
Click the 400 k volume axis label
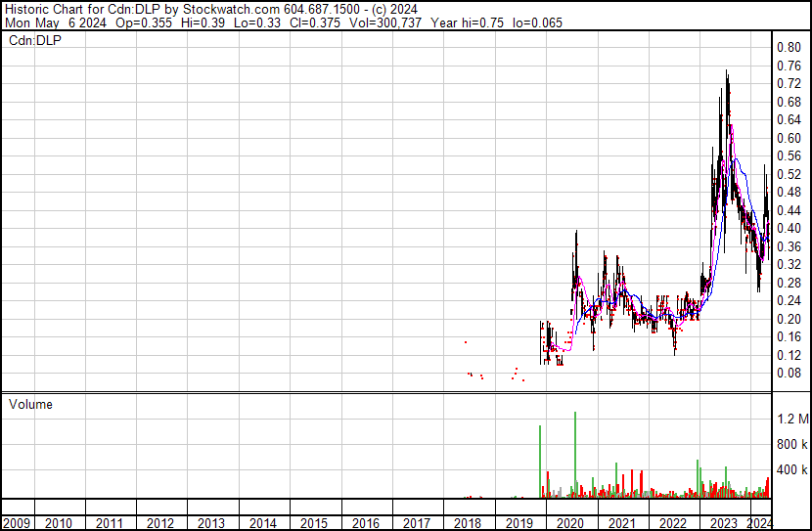pos(792,470)
